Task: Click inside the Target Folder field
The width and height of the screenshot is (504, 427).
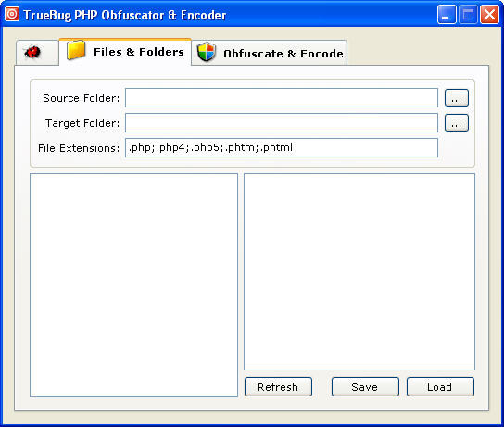Action: pyautogui.click(x=282, y=123)
